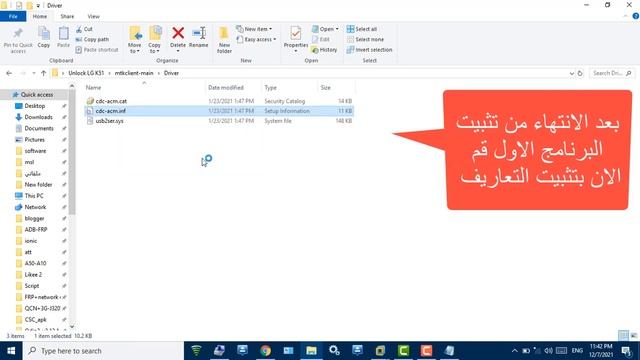
Task: Open recent locations dropdown arrow
Action: pos(33,73)
